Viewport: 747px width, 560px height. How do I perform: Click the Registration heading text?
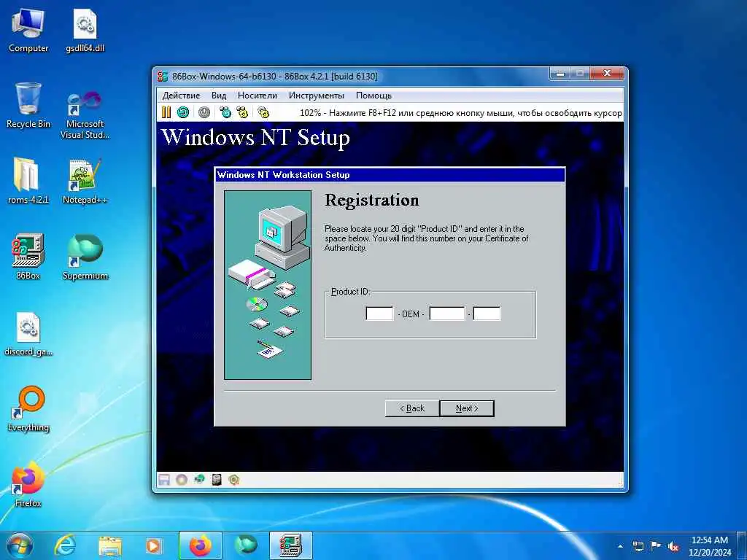(x=371, y=200)
